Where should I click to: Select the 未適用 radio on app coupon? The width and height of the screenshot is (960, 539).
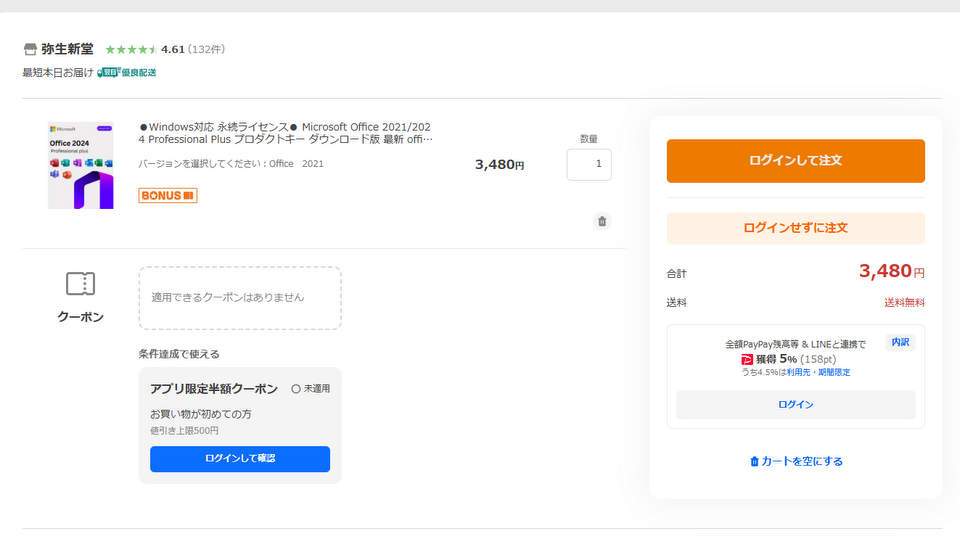[296, 388]
